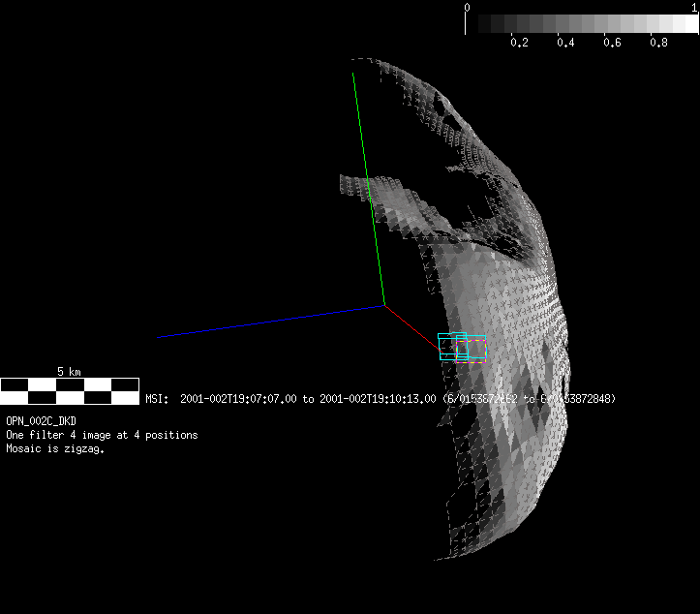This screenshot has height=614, width=700.
Task: Select the magenta-yellow dashed footprint box
Action: [x=471, y=351]
